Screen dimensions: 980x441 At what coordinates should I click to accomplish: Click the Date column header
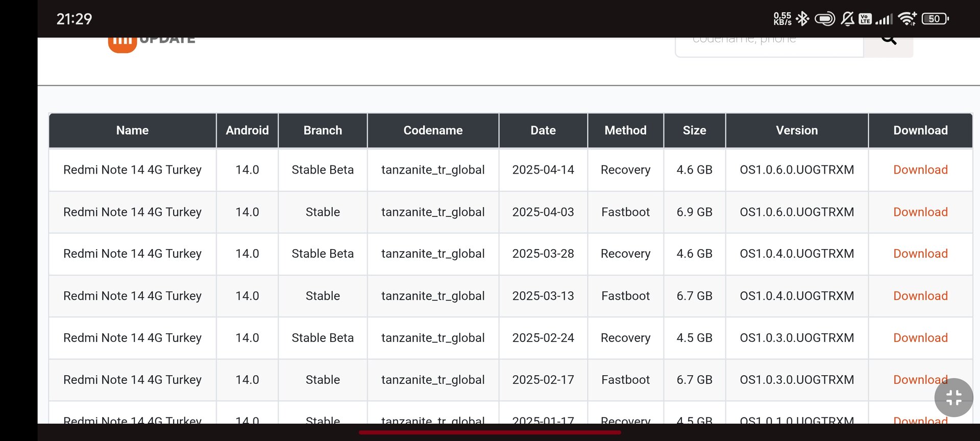pyautogui.click(x=543, y=131)
